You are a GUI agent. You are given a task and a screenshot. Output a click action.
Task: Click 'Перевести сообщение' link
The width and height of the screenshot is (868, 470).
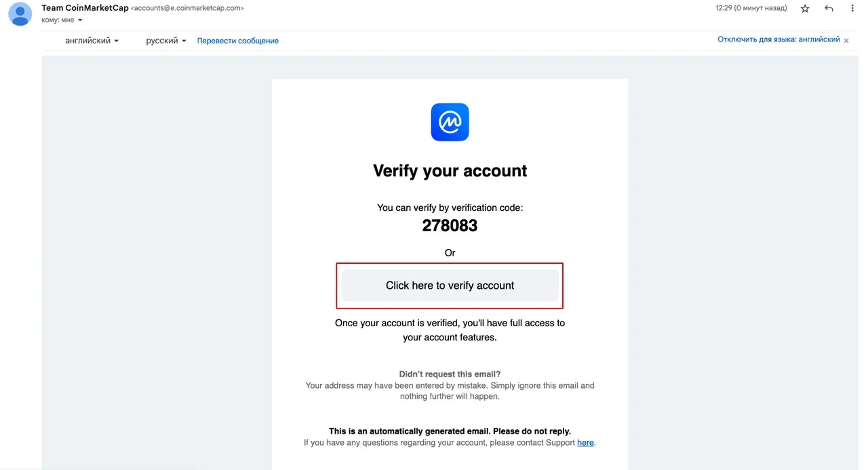[x=238, y=41]
